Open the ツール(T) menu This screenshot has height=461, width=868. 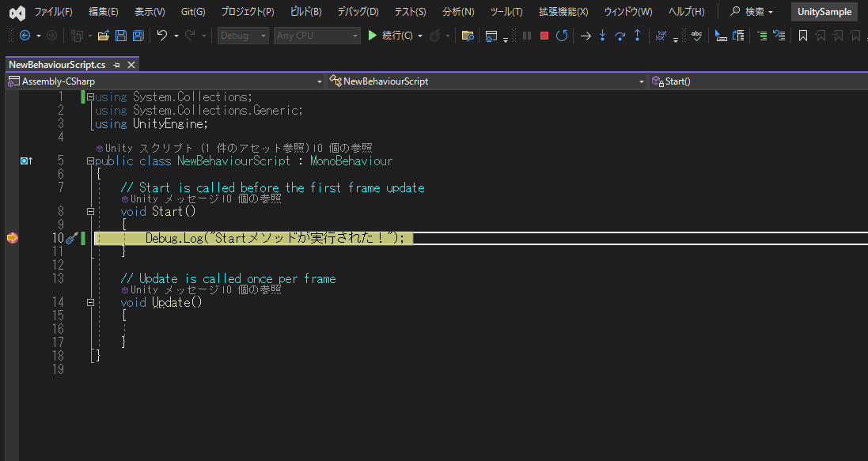click(506, 12)
